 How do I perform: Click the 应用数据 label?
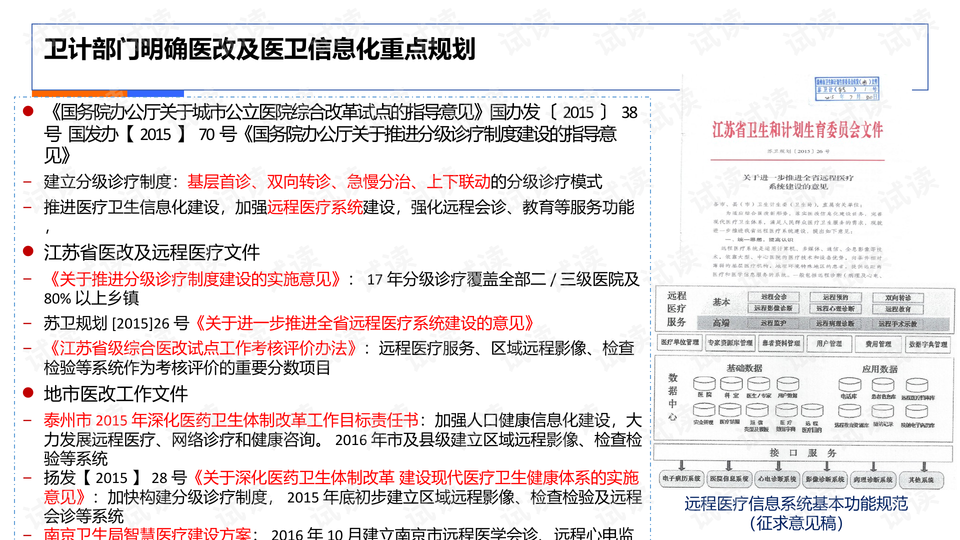[x=880, y=369]
